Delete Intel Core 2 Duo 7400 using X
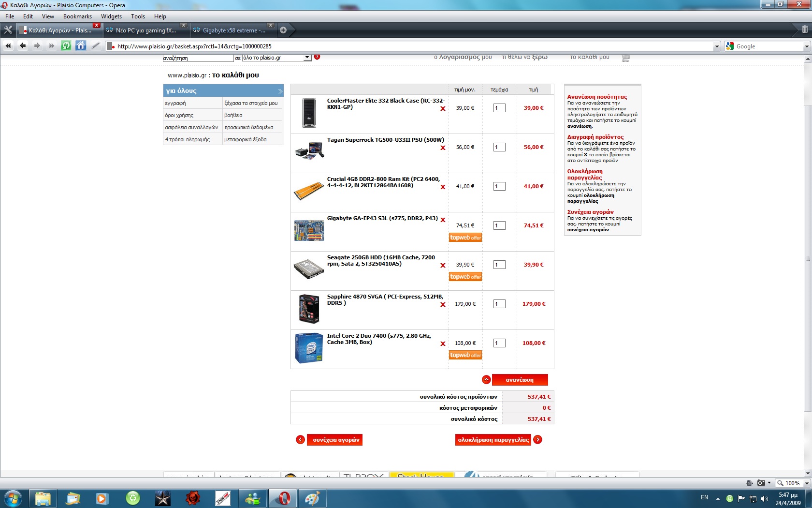This screenshot has width=812, height=508. coord(443,344)
